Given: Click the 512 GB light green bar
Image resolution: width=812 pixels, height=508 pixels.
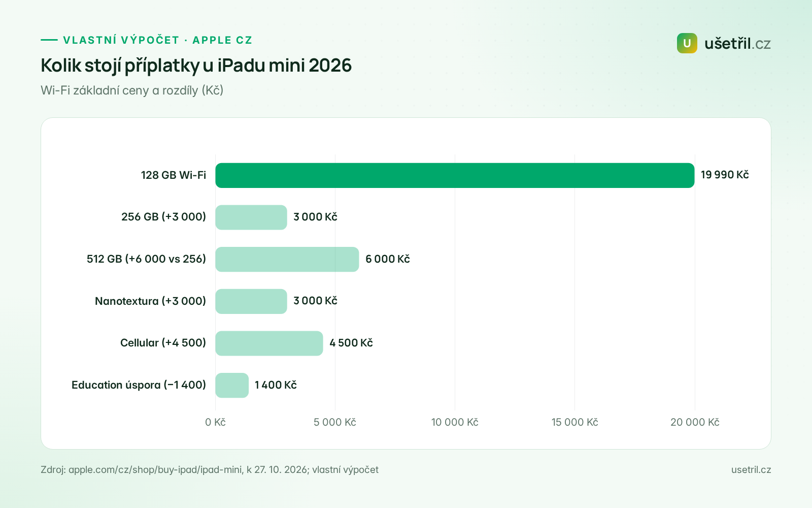Looking at the screenshot, I should [x=287, y=259].
